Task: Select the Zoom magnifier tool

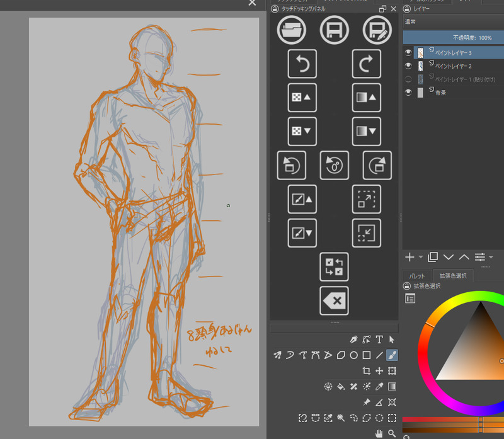Action: 392,433
